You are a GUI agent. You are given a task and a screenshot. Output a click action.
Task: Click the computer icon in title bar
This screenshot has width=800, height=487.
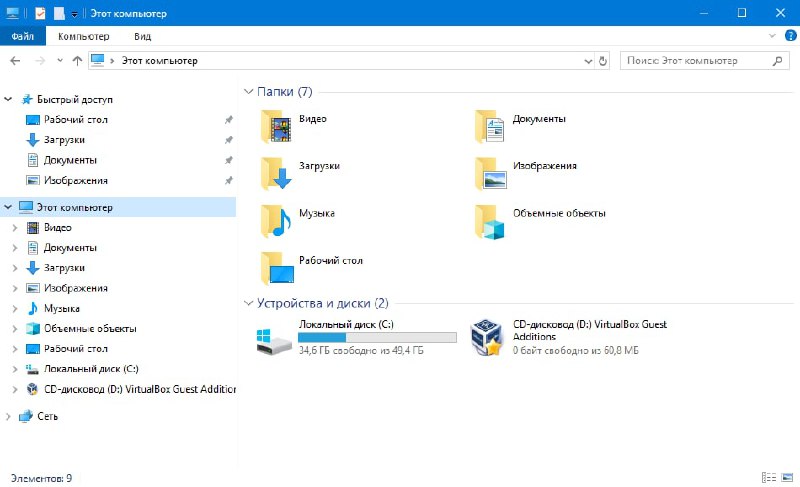tap(12, 13)
